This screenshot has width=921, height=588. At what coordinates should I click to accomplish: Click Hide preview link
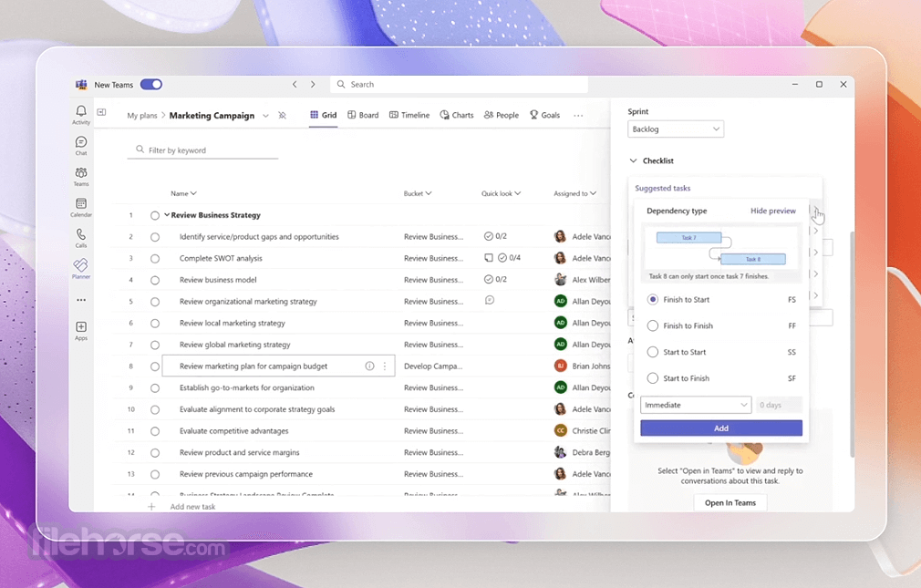[x=773, y=211]
